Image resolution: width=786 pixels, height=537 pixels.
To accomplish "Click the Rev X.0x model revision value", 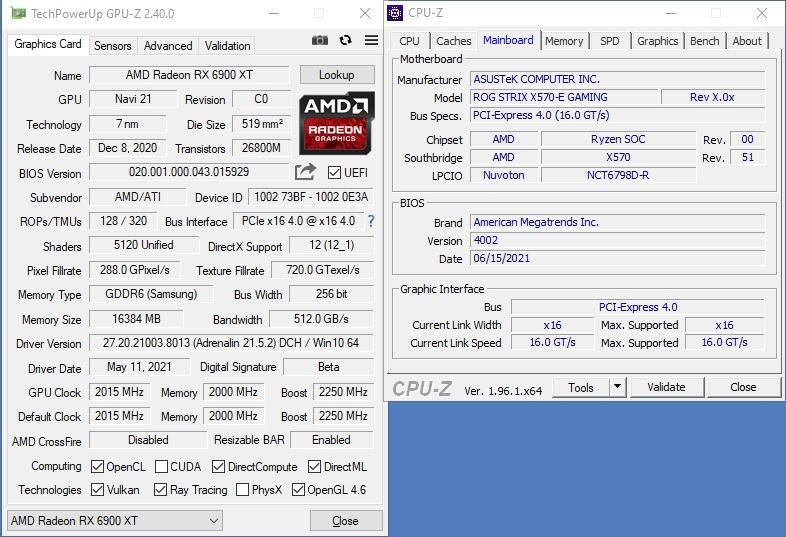I will pyautogui.click(x=712, y=97).
